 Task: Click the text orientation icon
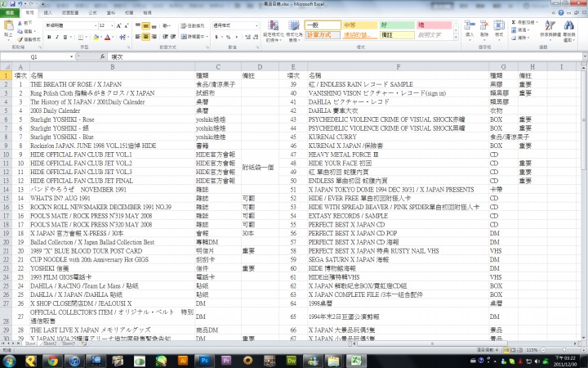coord(165,25)
